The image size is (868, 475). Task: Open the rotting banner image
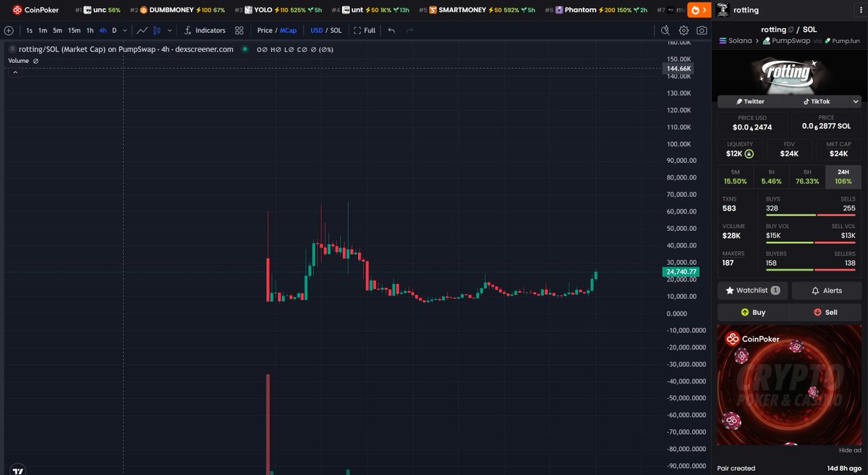pos(790,72)
